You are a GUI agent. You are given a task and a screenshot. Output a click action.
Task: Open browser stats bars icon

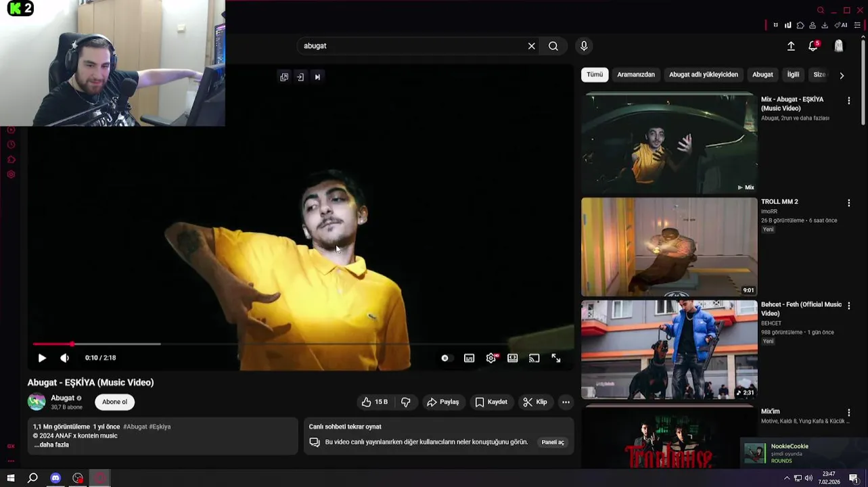click(787, 25)
